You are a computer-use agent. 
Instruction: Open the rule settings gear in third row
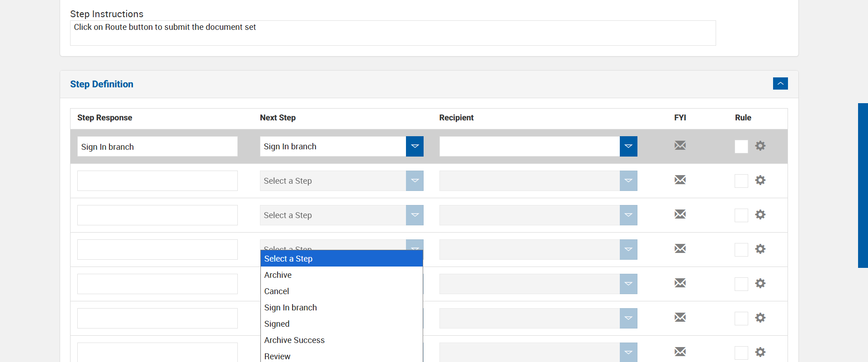click(x=760, y=214)
